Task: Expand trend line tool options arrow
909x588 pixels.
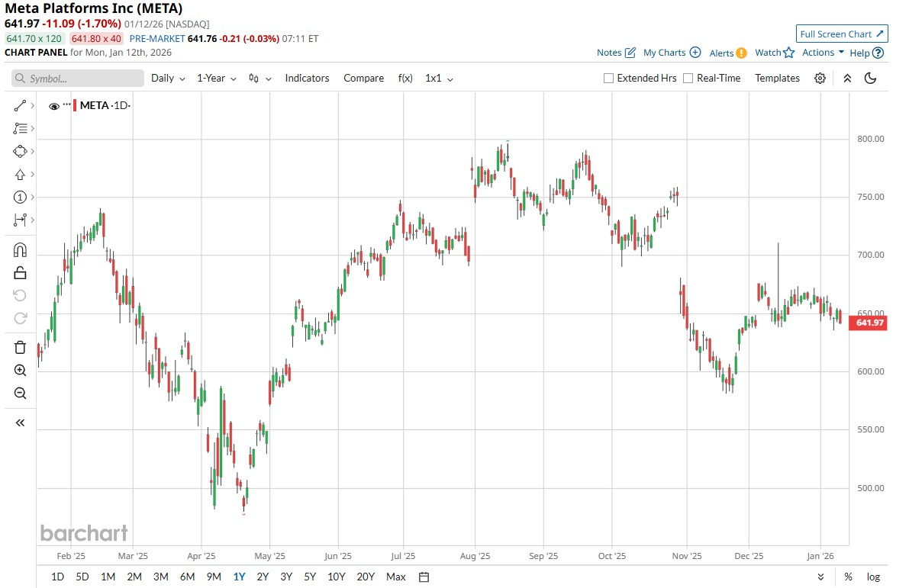Action: (x=33, y=105)
